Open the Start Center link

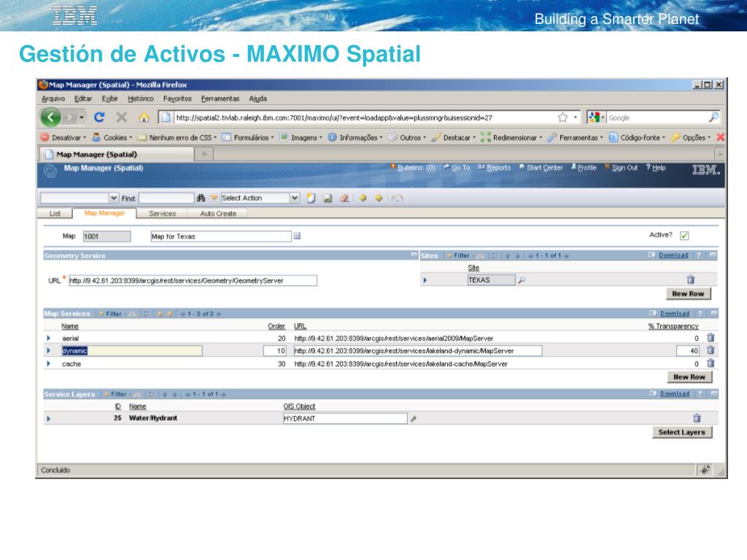[544, 168]
